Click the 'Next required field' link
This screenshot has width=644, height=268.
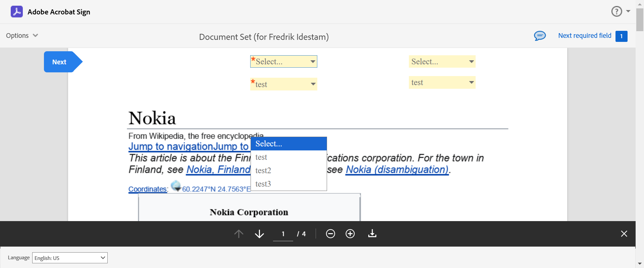(x=585, y=36)
